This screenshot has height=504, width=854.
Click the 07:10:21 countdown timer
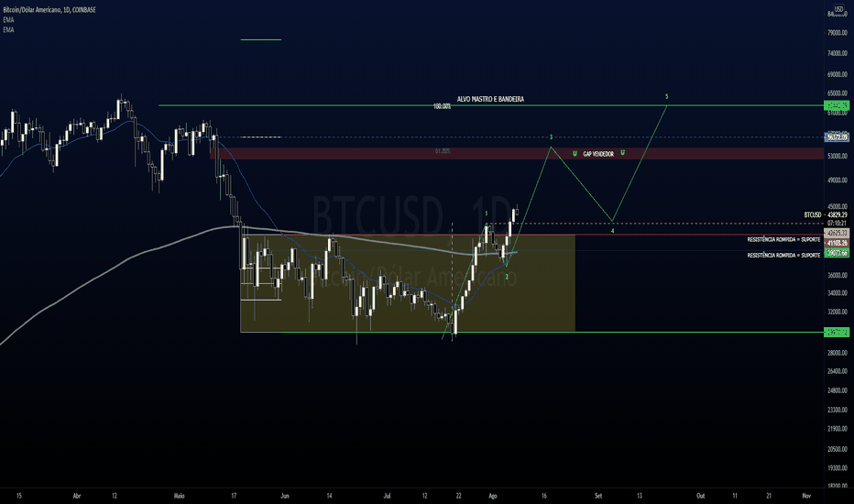(x=838, y=224)
